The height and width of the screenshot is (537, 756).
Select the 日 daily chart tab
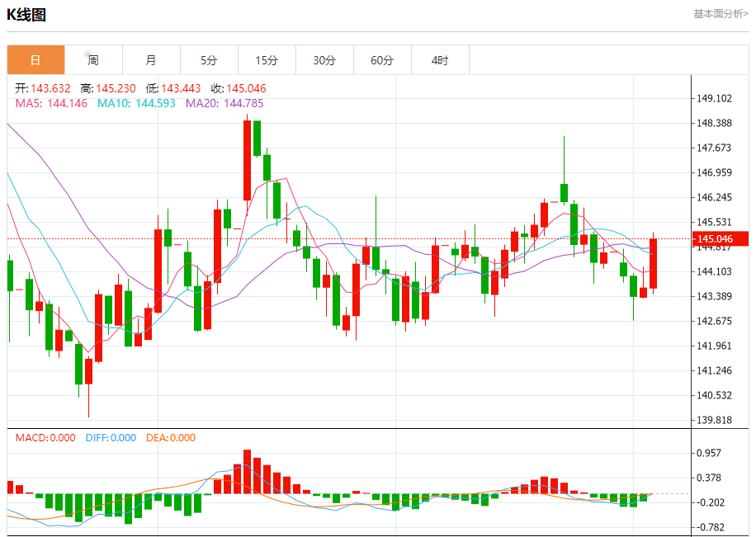[x=35, y=60]
